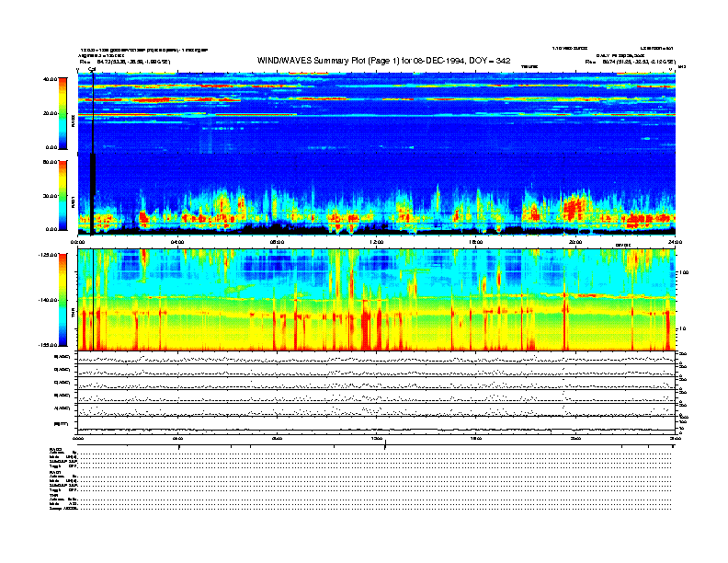Click 20:00 tick label below RAD1 spectrogram
Image resolution: width=728 pixels, height=563 pixels.
coord(575,242)
